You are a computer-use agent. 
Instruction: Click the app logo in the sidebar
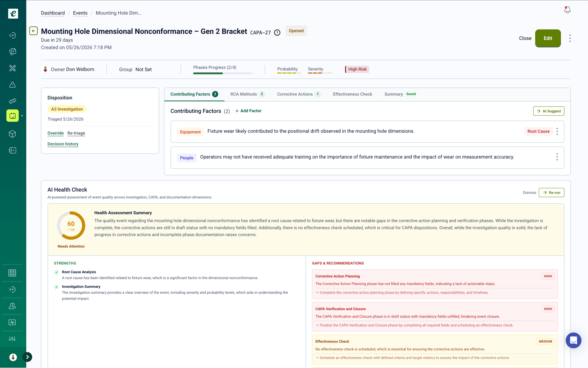tap(13, 13)
